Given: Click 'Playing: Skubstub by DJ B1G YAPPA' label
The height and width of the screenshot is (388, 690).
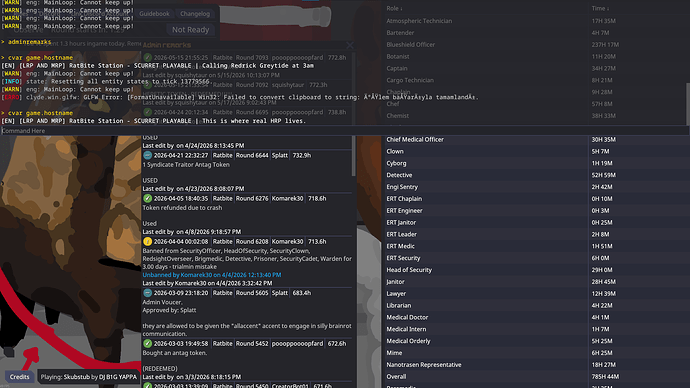Looking at the screenshot, I should 88,377.
